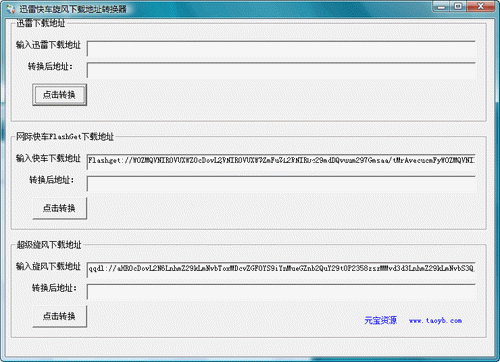Focus the 输入旋风下载地址 qqdl input
Image resolution: width=500 pixels, height=362 pixels.
point(281,270)
